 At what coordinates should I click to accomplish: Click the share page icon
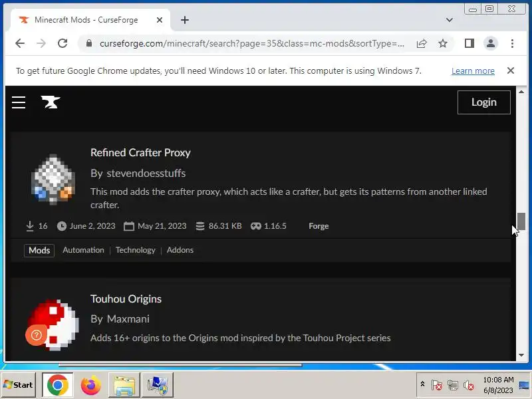[x=422, y=43]
